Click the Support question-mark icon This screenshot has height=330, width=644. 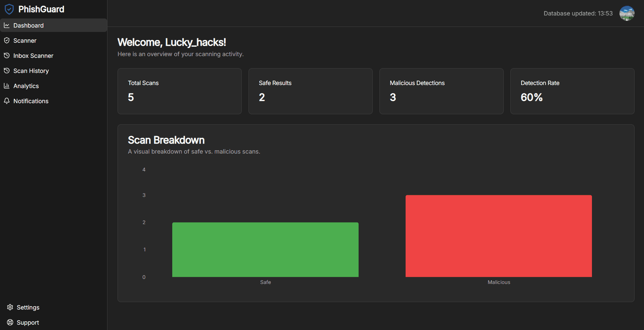click(10, 322)
